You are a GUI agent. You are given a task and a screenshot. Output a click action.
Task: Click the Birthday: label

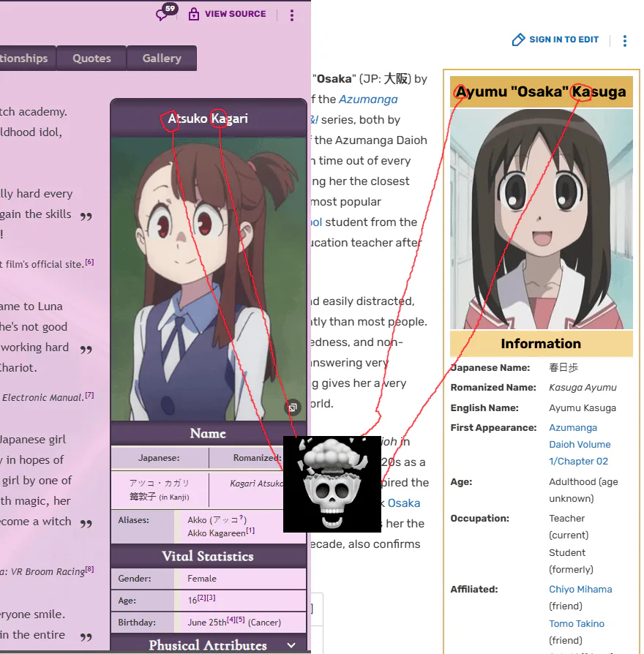(137, 623)
